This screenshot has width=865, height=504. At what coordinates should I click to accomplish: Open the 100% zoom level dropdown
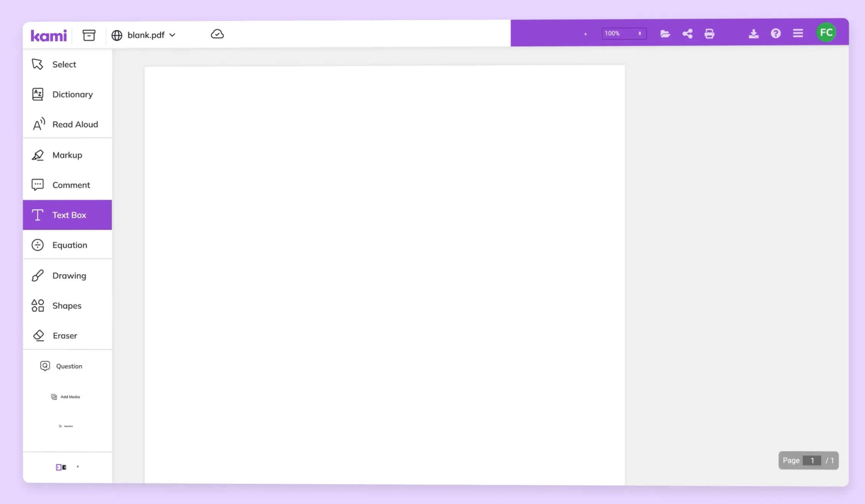(x=624, y=33)
